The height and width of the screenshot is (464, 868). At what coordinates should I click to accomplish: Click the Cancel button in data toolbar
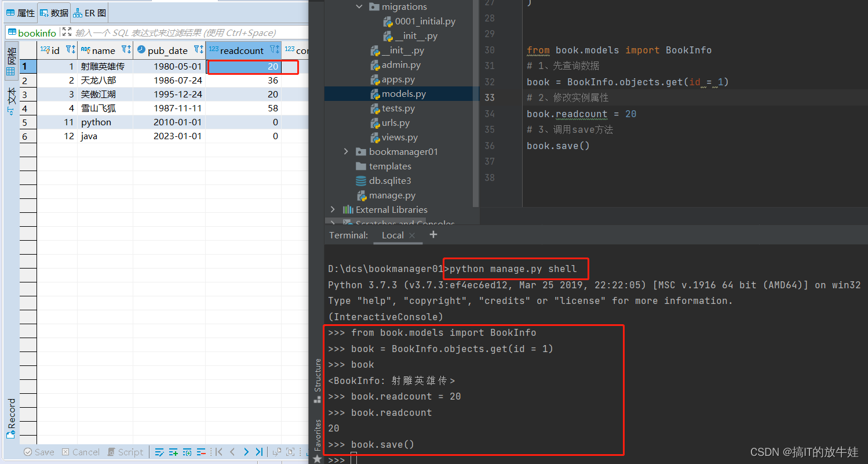coord(81,452)
